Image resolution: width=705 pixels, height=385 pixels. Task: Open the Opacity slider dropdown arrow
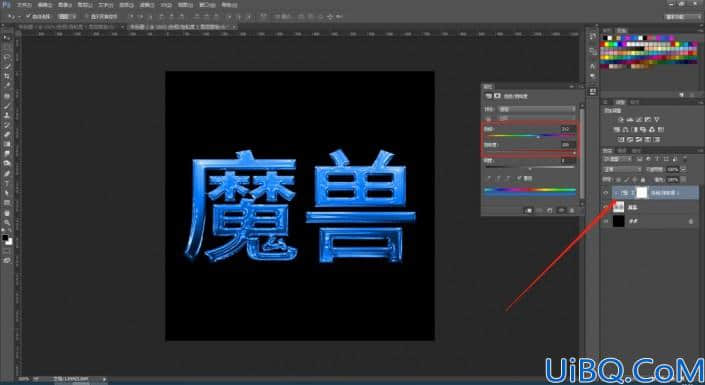(683, 170)
